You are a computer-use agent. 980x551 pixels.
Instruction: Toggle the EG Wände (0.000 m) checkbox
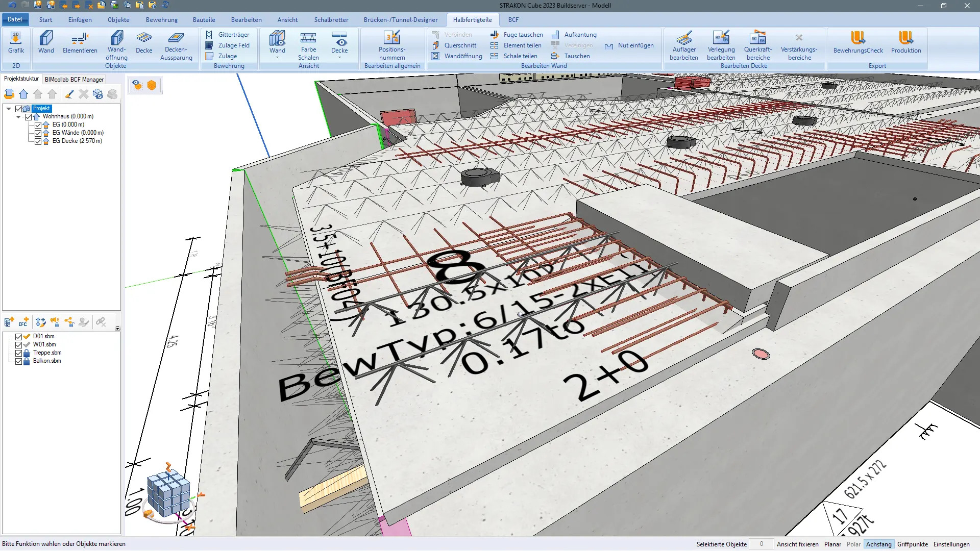[x=38, y=133]
